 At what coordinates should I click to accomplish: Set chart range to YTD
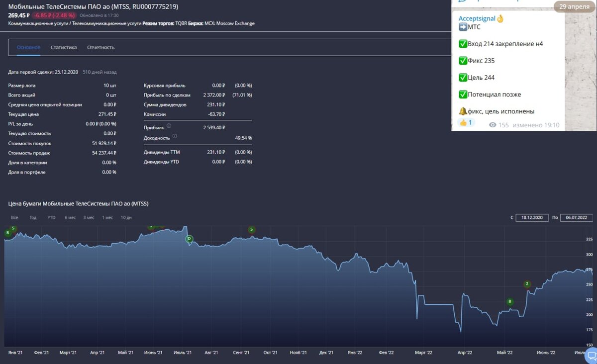pos(51,217)
